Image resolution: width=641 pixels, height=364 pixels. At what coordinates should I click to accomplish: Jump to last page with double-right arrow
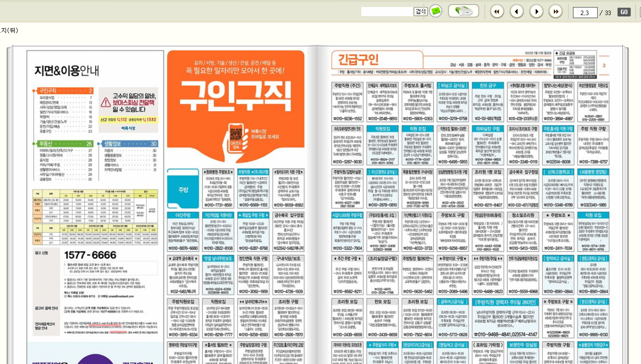coord(556,12)
